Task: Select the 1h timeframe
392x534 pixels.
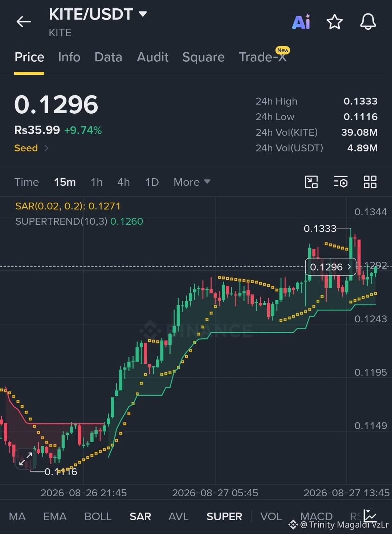Action: pyautogui.click(x=97, y=182)
